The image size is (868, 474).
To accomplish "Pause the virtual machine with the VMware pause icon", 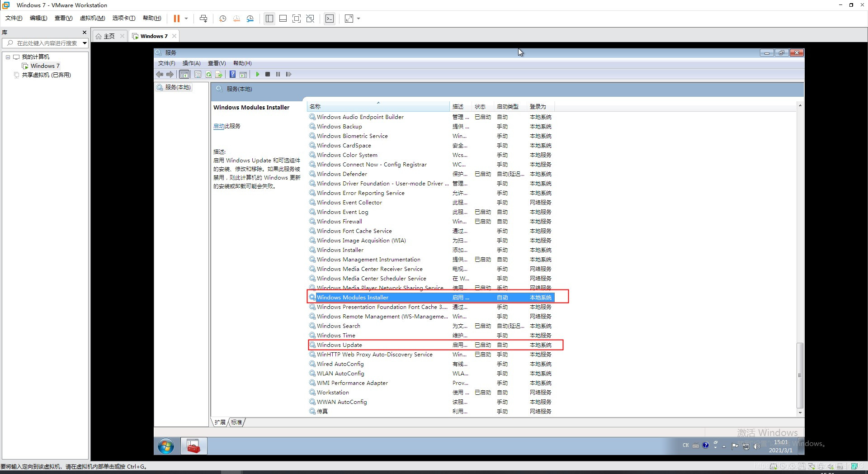I will click(176, 19).
